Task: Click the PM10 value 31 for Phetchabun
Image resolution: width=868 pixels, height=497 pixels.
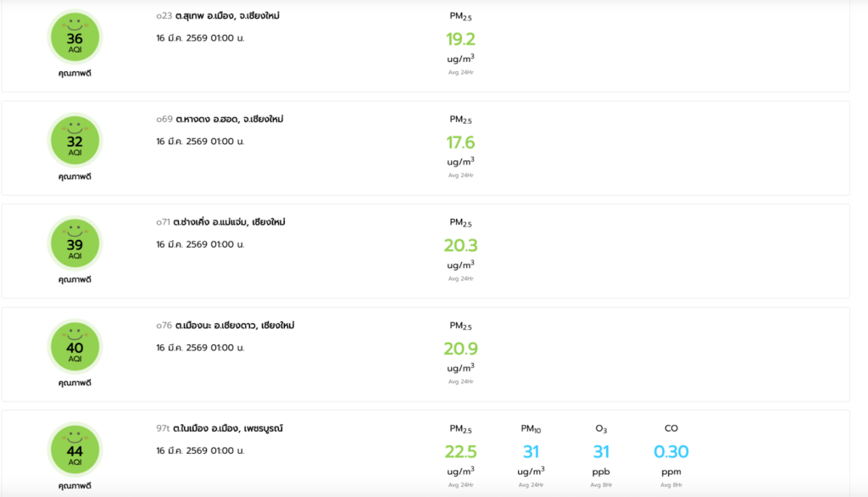Action: pyautogui.click(x=531, y=452)
